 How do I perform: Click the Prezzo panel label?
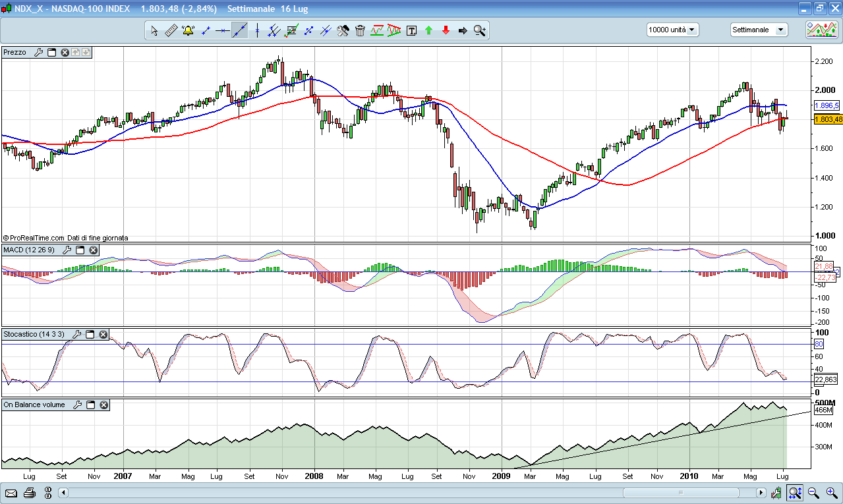(x=15, y=52)
